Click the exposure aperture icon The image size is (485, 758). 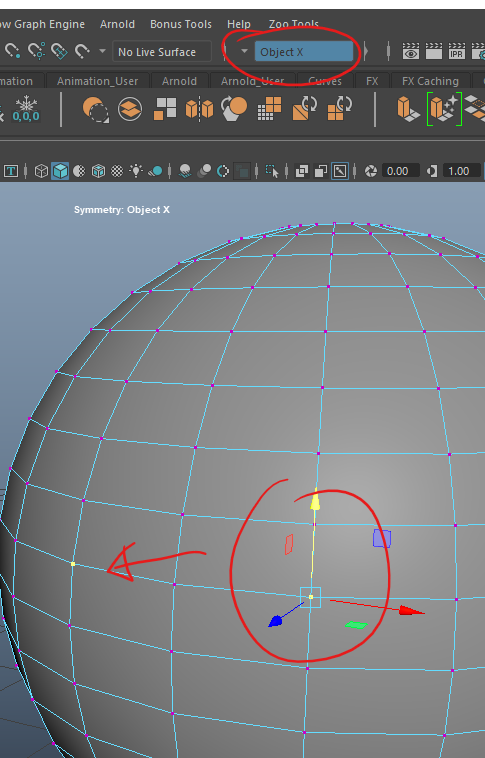[x=371, y=171]
